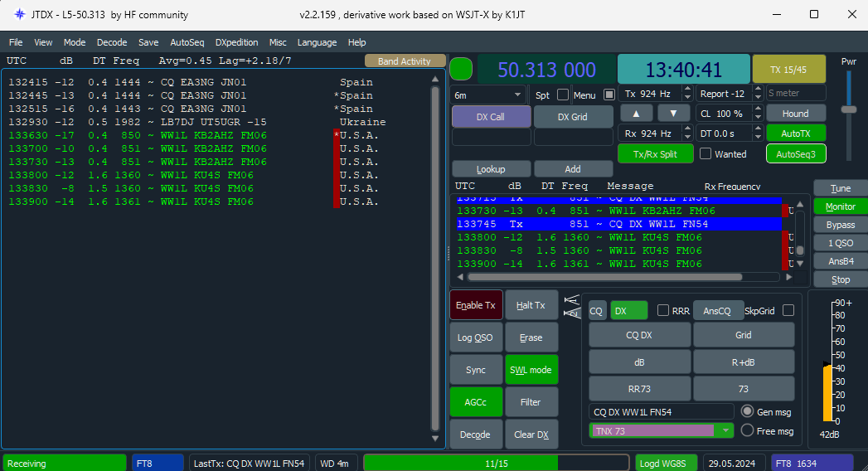The width and height of the screenshot is (868, 471).
Task: Click the Halt Tx button
Action: pos(531,305)
